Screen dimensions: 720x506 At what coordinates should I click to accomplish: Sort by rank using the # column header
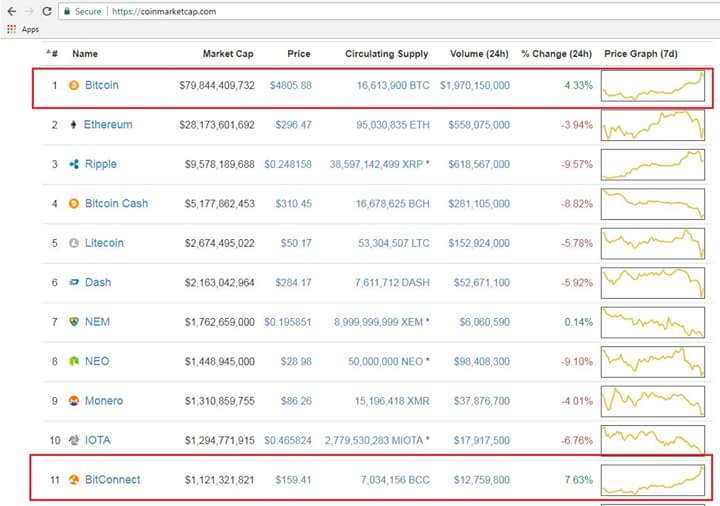point(52,53)
